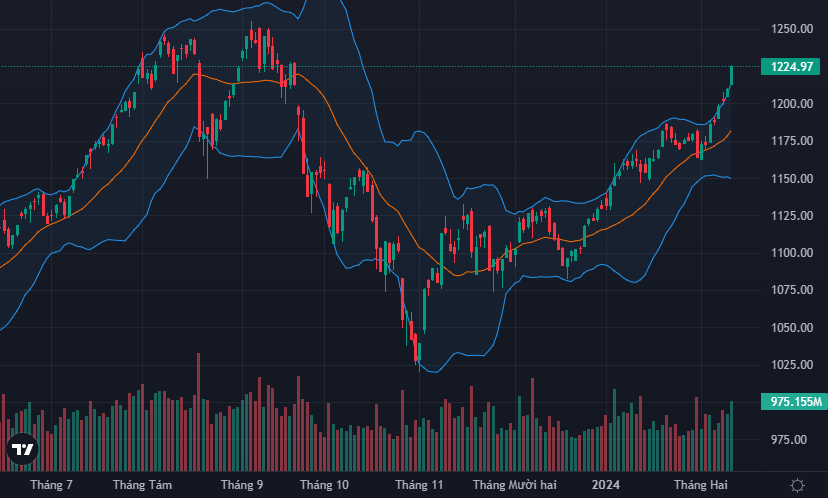The width and height of the screenshot is (828, 498).
Task: Click the 1250.00 price scale label
Action: pyautogui.click(x=789, y=29)
